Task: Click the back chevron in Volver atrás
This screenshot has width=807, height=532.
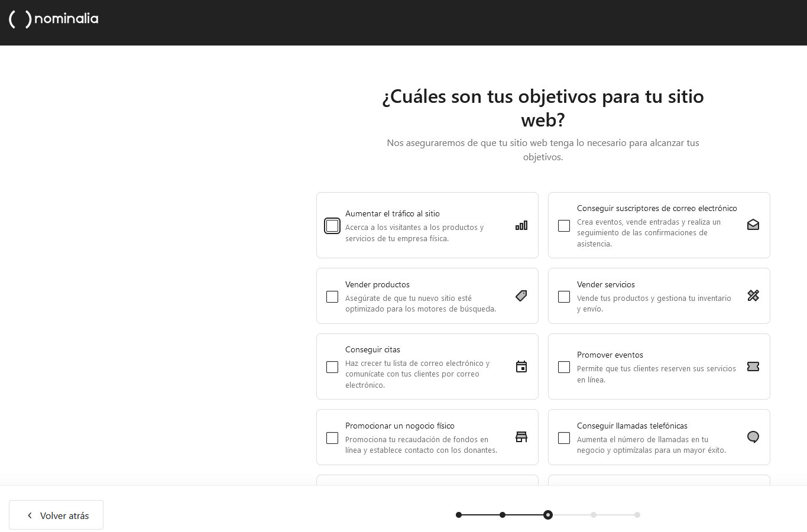Action: [30, 515]
